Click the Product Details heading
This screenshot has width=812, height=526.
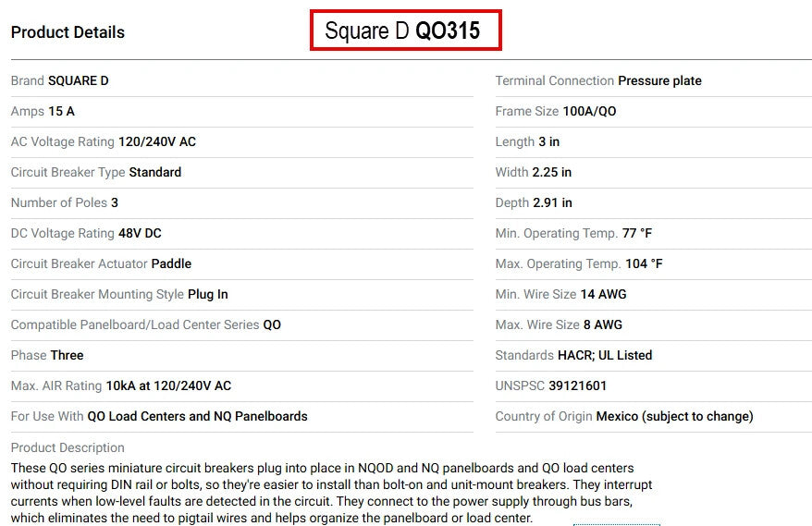point(68,32)
